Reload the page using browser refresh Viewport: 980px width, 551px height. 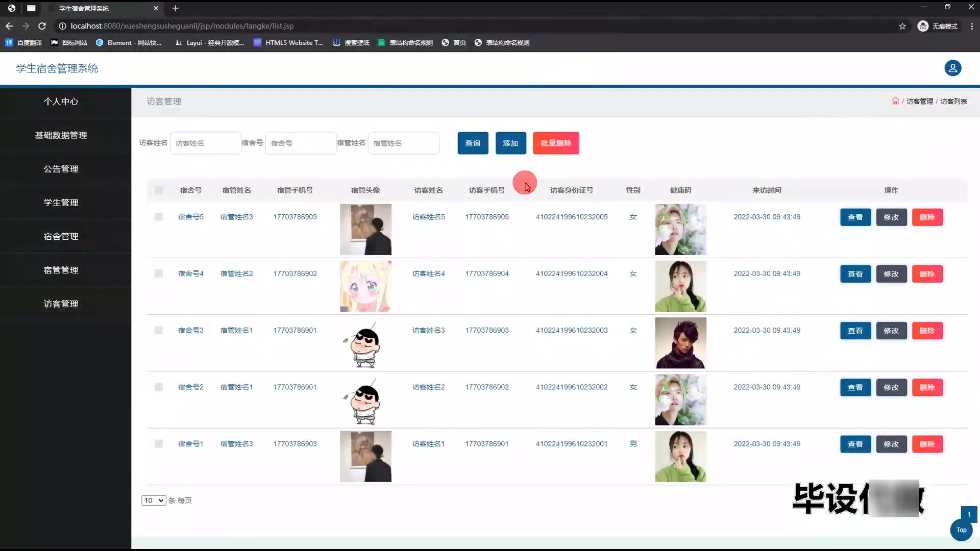(42, 26)
